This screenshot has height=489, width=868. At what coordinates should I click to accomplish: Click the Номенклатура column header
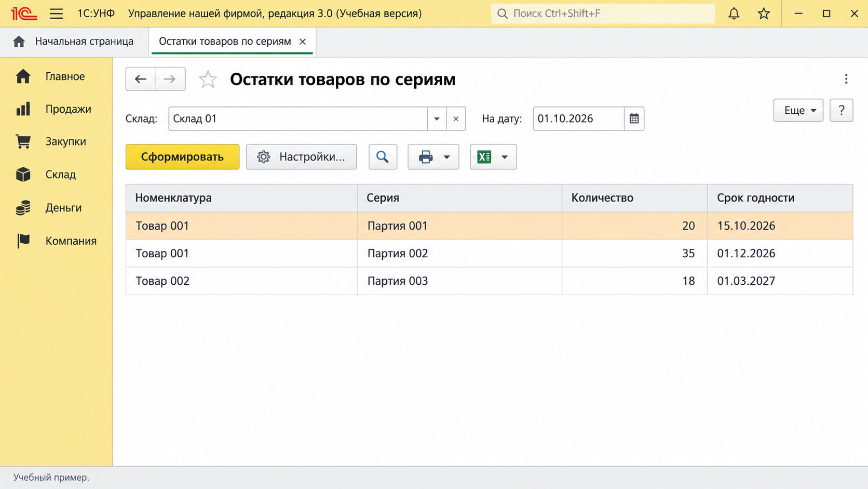tap(241, 198)
